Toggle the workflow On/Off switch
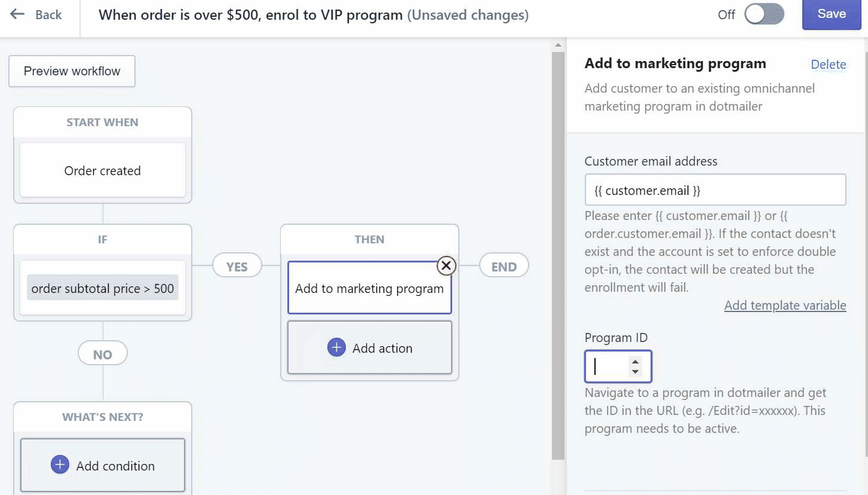This screenshot has height=495, width=868. [763, 14]
